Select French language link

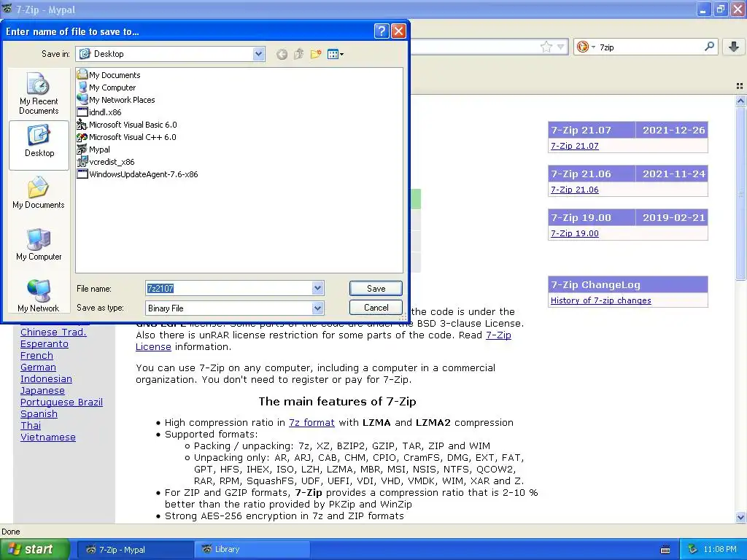tap(36, 356)
